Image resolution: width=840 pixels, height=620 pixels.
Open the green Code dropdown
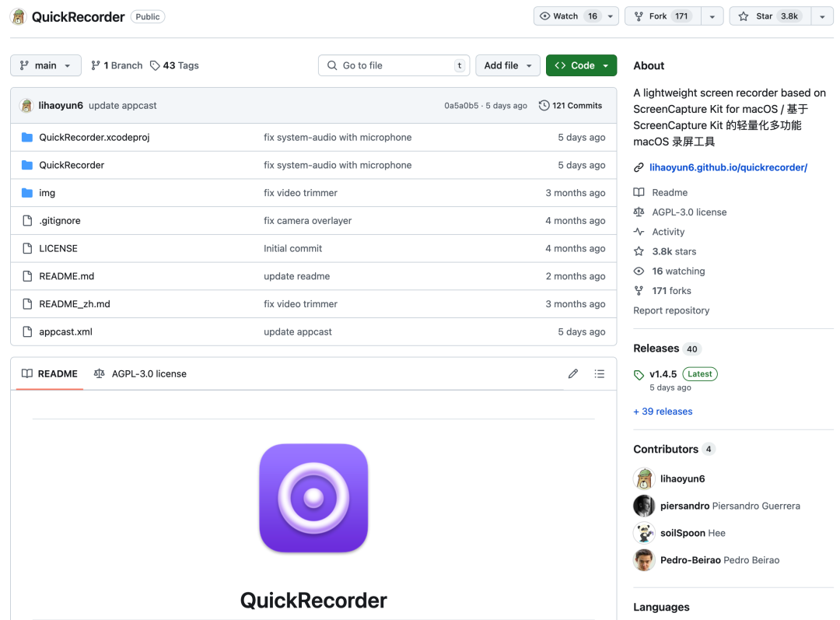(581, 65)
